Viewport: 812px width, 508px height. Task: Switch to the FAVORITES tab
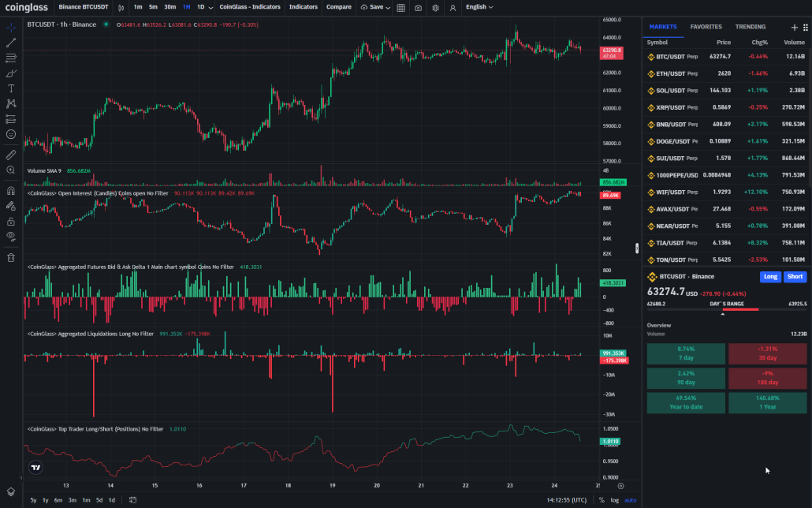(706, 26)
